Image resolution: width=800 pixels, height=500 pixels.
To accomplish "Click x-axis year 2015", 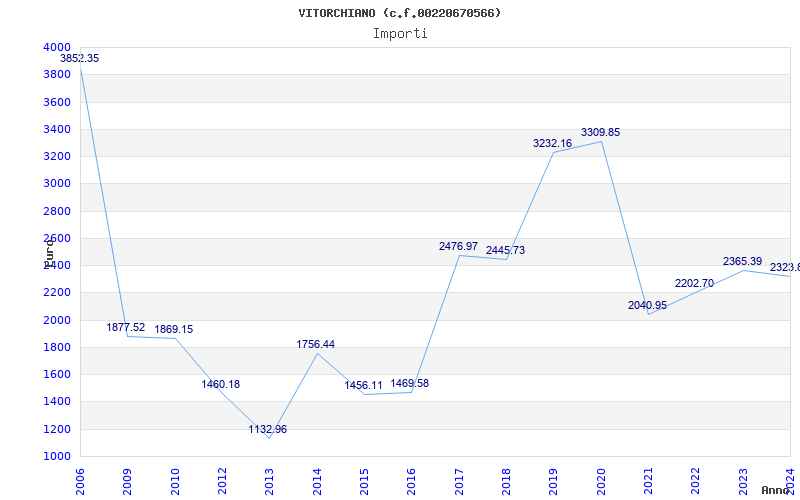I will (x=364, y=481).
